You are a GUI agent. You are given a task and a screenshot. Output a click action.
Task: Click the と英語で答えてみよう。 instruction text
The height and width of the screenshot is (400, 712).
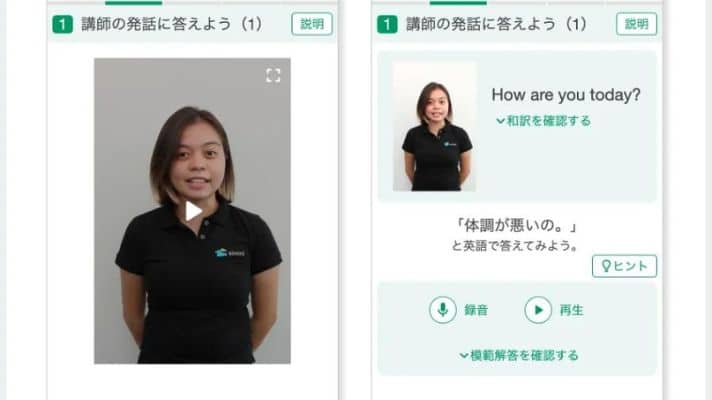click(x=515, y=246)
